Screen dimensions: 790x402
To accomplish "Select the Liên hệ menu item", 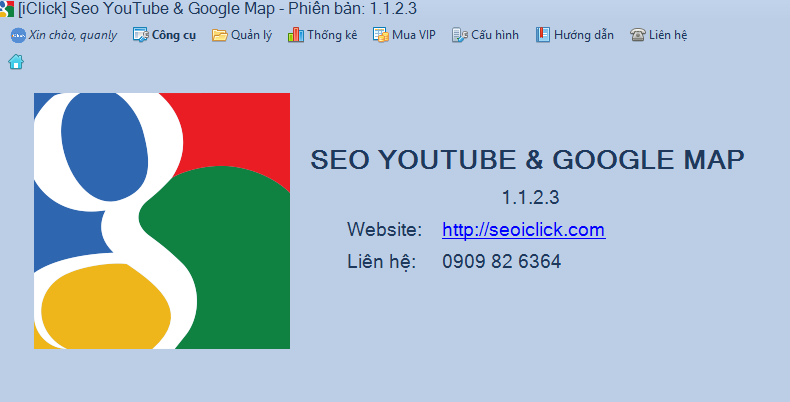I will (668, 35).
